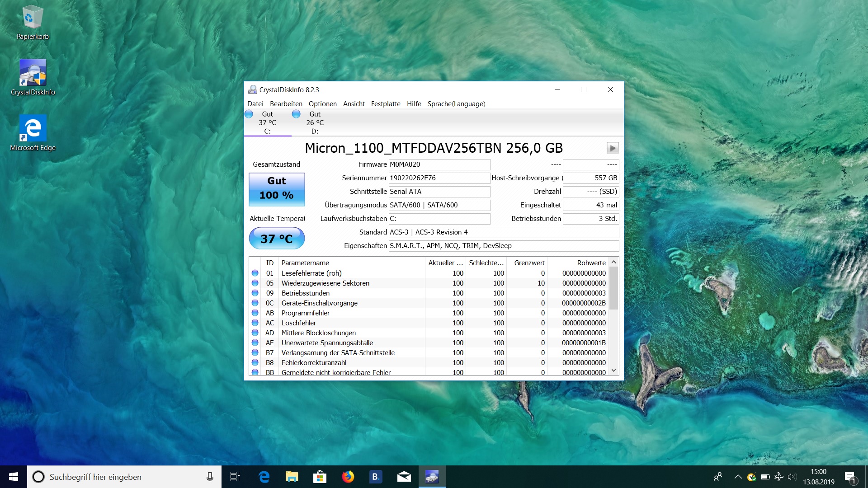Screen dimensions: 868x488
Task: Click the CrystalDiskInfo taskbar icon
Action: (432, 477)
